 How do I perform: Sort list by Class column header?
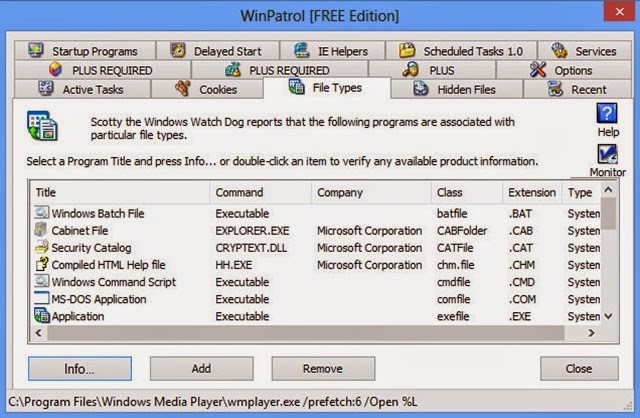[467, 192]
